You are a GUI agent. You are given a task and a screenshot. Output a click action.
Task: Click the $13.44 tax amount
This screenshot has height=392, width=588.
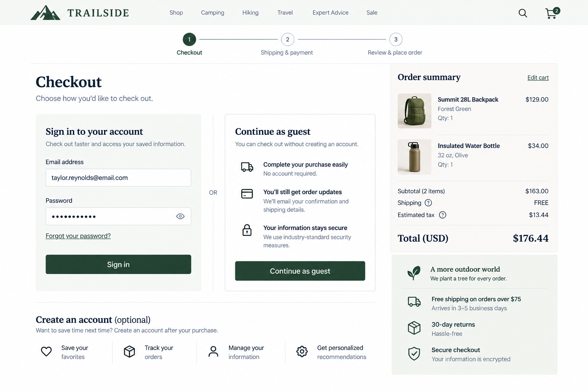click(539, 215)
